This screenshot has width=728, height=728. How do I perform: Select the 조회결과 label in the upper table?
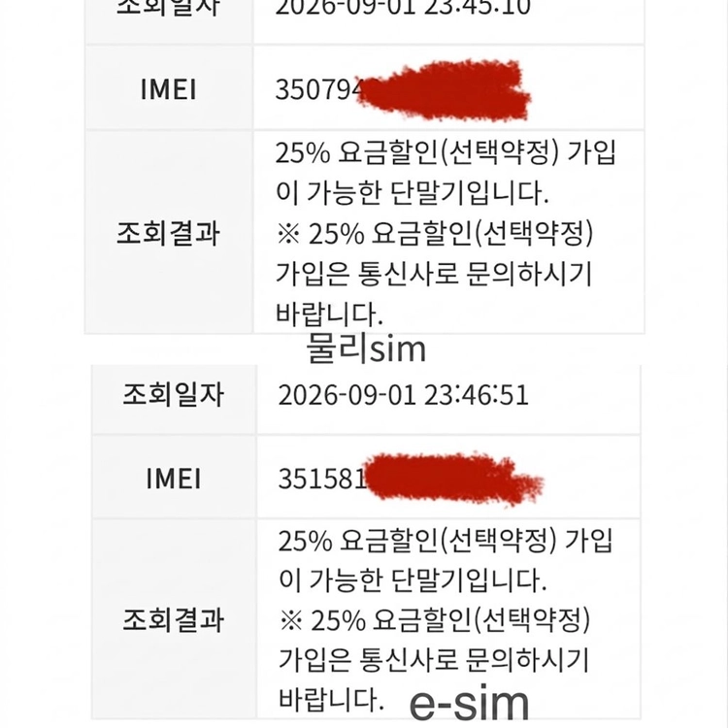(169, 233)
